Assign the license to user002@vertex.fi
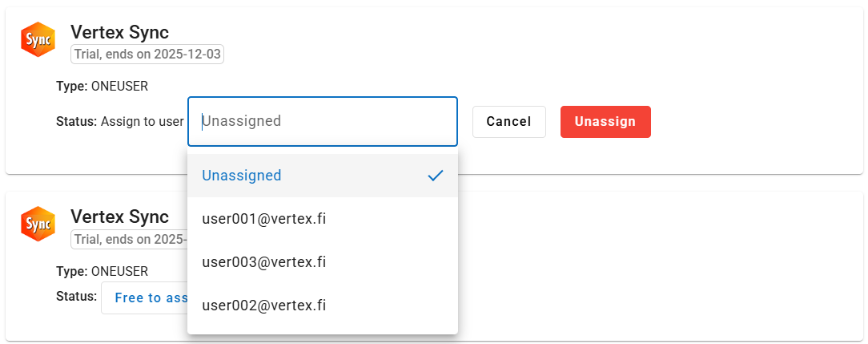Image resolution: width=868 pixels, height=344 pixels. pyautogui.click(x=264, y=306)
